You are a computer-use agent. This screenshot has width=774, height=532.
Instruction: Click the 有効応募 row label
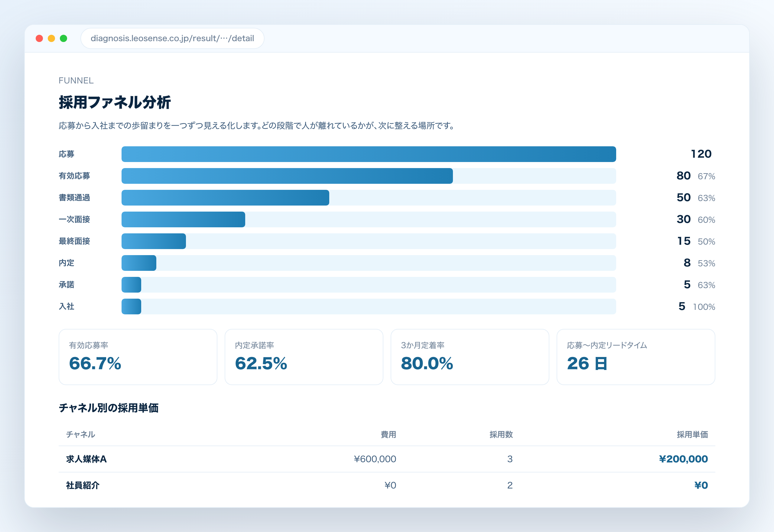pyautogui.click(x=74, y=176)
